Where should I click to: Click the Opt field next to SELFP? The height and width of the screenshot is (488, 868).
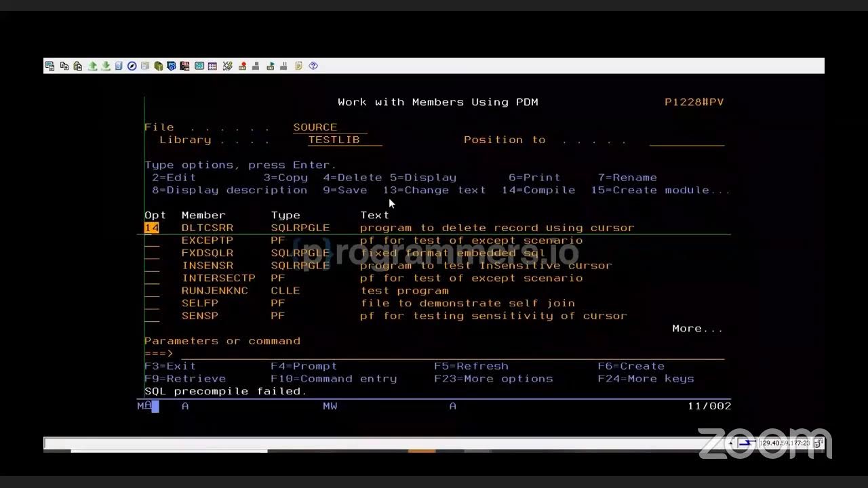click(152, 303)
